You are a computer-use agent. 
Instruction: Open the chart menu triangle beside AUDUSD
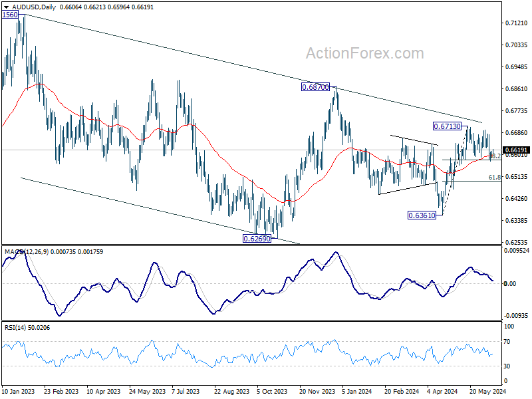[x=6, y=7]
